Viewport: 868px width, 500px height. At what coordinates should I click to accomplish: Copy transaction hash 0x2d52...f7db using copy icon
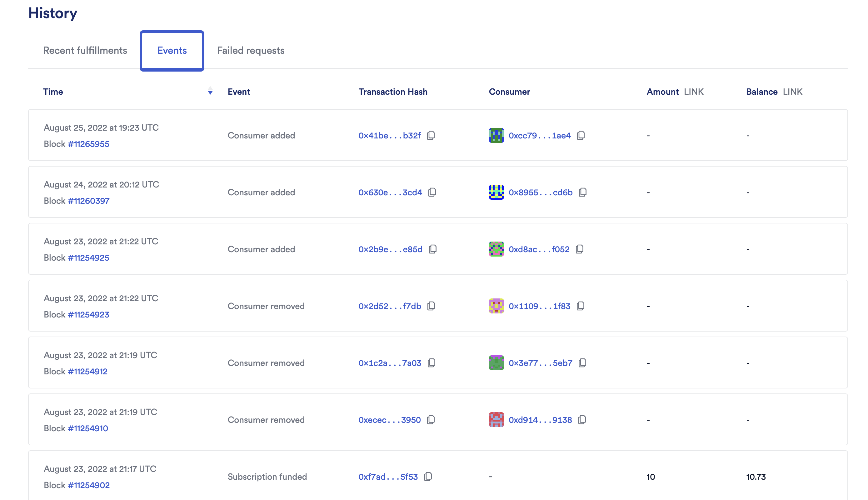pyautogui.click(x=432, y=306)
